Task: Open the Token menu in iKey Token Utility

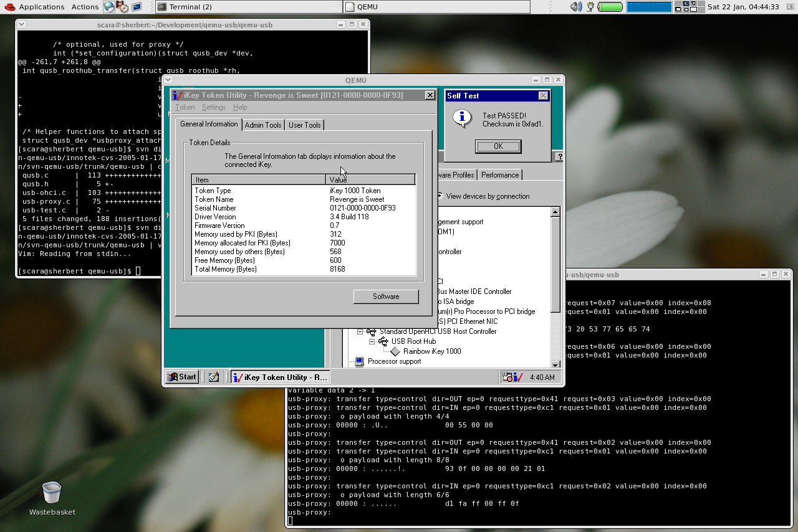Action: pos(185,107)
